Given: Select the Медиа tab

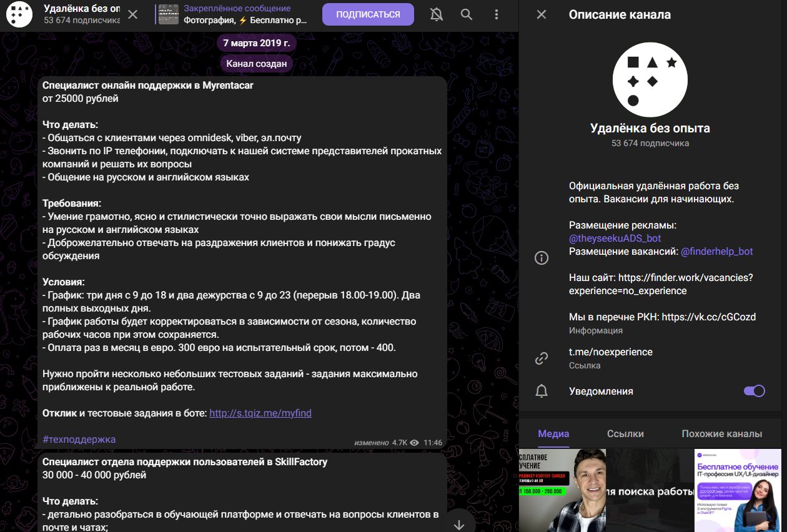Looking at the screenshot, I should click(553, 433).
